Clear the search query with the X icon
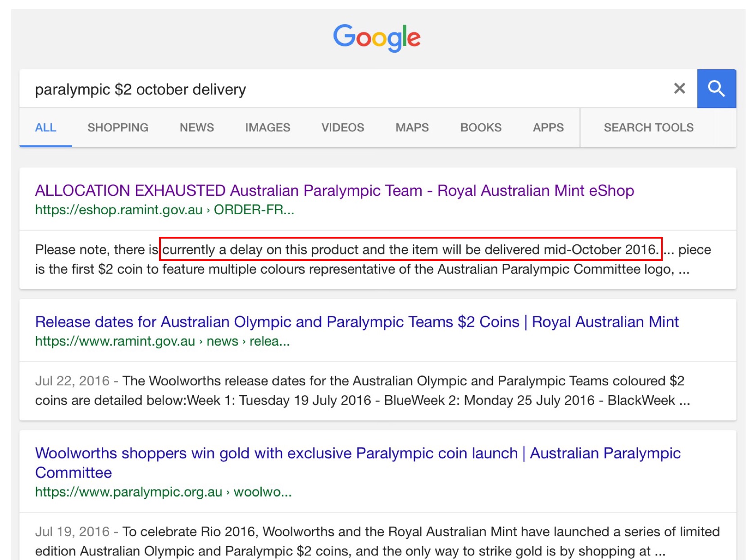 pyautogui.click(x=679, y=89)
